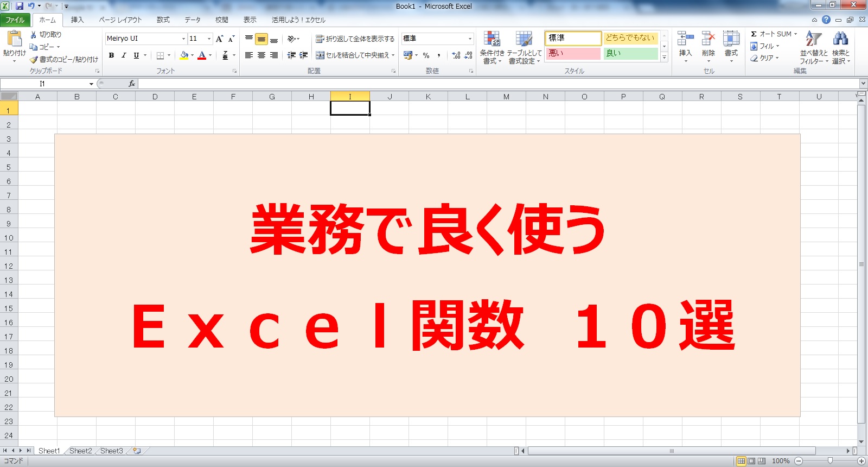This screenshot has width=868, height=467.
Task: Select column header K
Action: click(428, 97)
